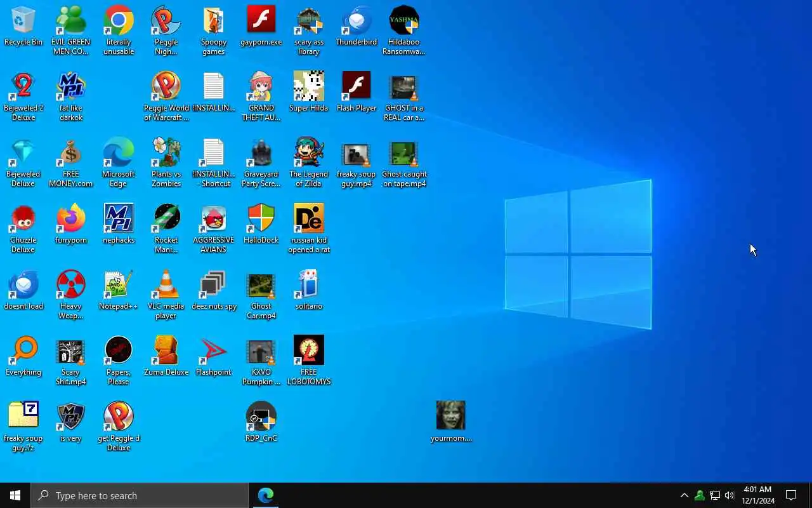
Task: Select the get Peggle'd Deluxe icon
Action: 119,417
